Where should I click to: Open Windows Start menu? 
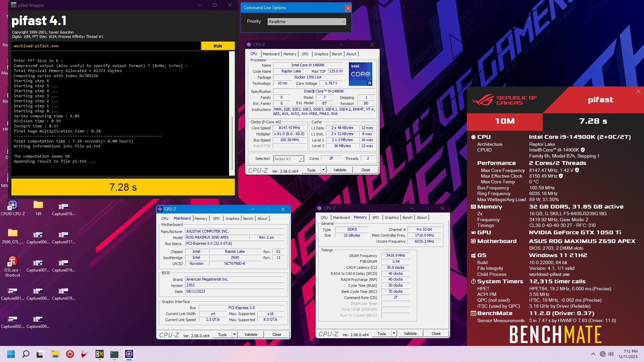point(11,354)
